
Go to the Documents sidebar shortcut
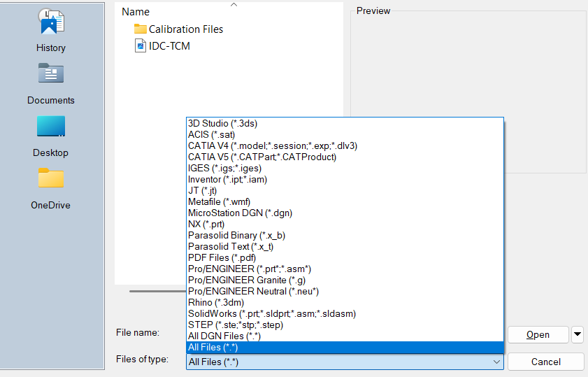coord(51,83)
